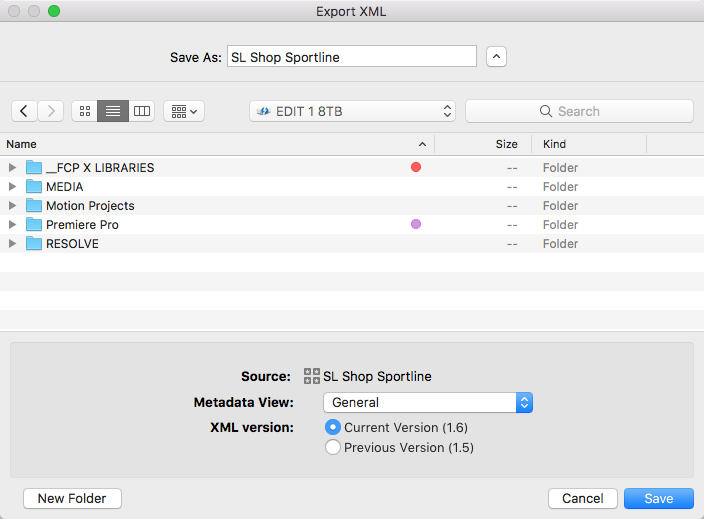Click the green zoom window button
The width and height of the screenshot is (704, 519).
point(54,11)
